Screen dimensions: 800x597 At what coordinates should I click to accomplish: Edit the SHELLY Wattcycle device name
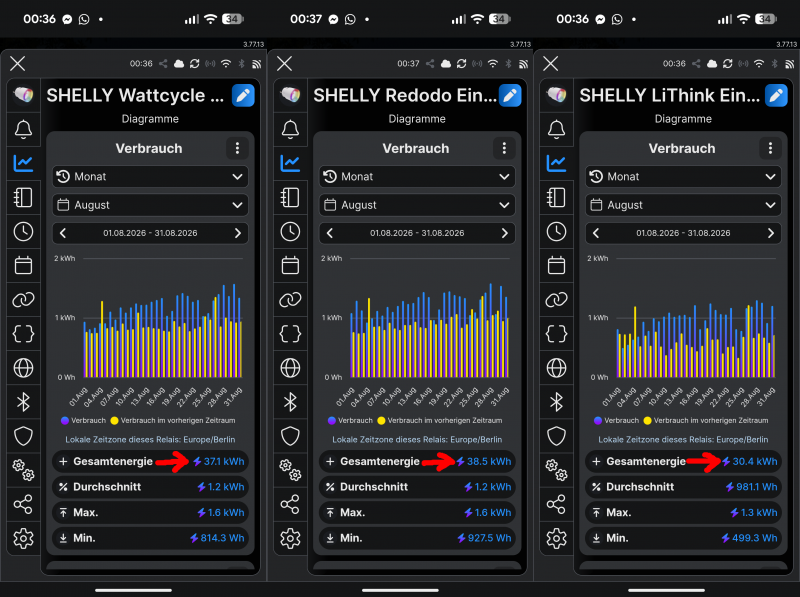(x=243, y=95)
